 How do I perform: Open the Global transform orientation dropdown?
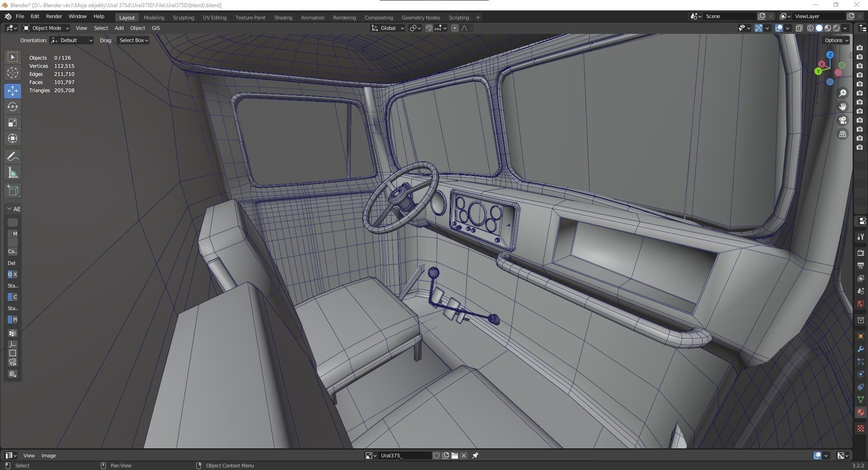[388, 28]
